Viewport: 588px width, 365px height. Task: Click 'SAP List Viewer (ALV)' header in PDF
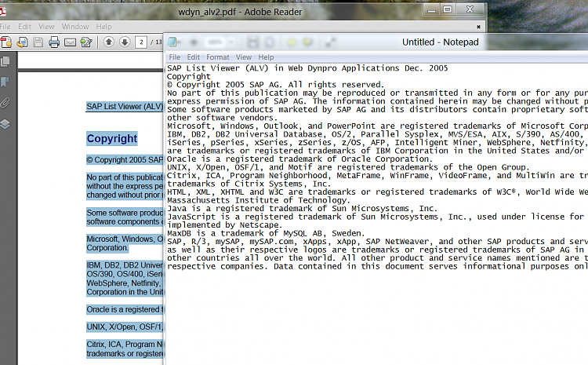125,106
